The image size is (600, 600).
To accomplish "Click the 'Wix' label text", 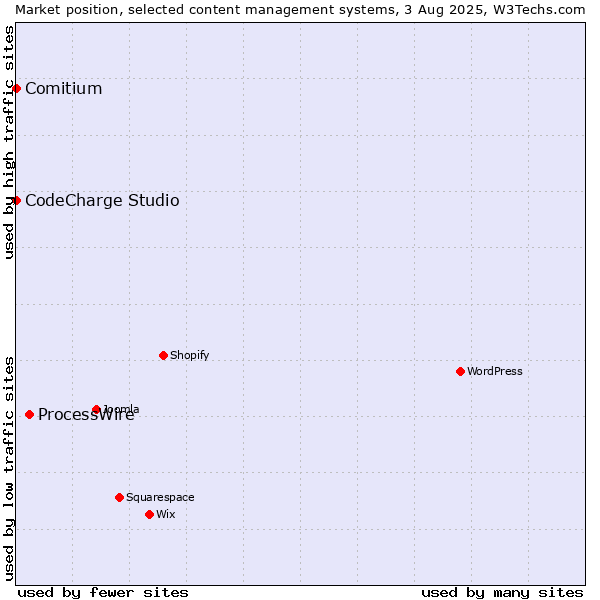I will point(166,514).
